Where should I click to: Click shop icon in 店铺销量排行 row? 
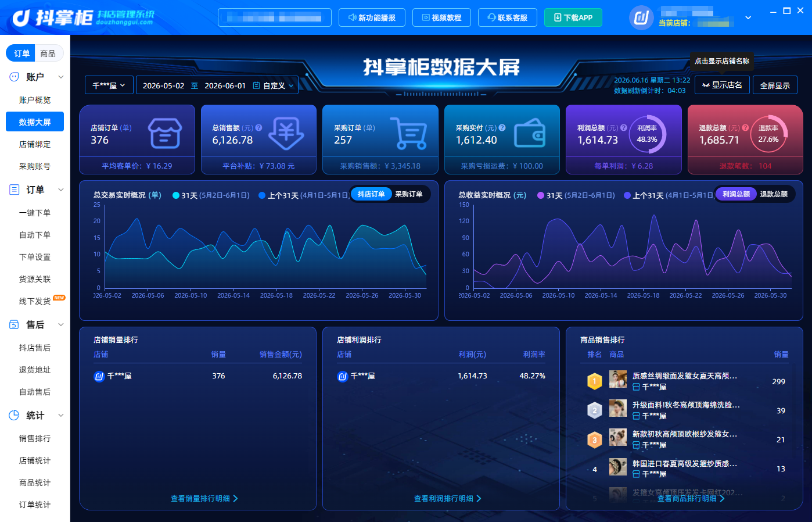point(99,376)
